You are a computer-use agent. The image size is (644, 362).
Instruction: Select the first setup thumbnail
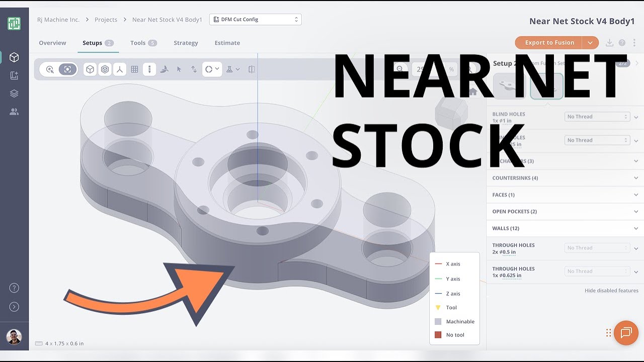509,86
